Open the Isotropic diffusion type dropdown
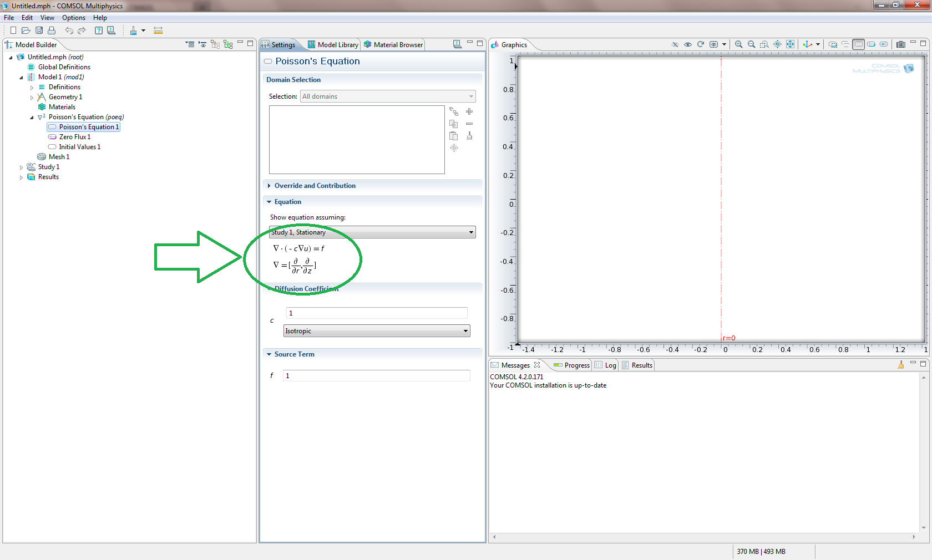Image resolution: width=932 pixels, height=560 pixels. [377, 331]
